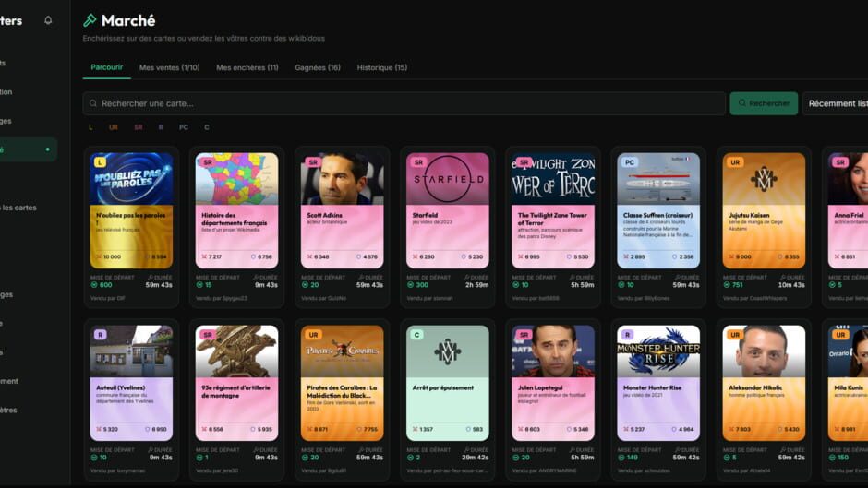The width and height of the screenshot is (868, 488).
Task: Click the SR badge on Scott Adkins card
Action: (x=313, y=162)
